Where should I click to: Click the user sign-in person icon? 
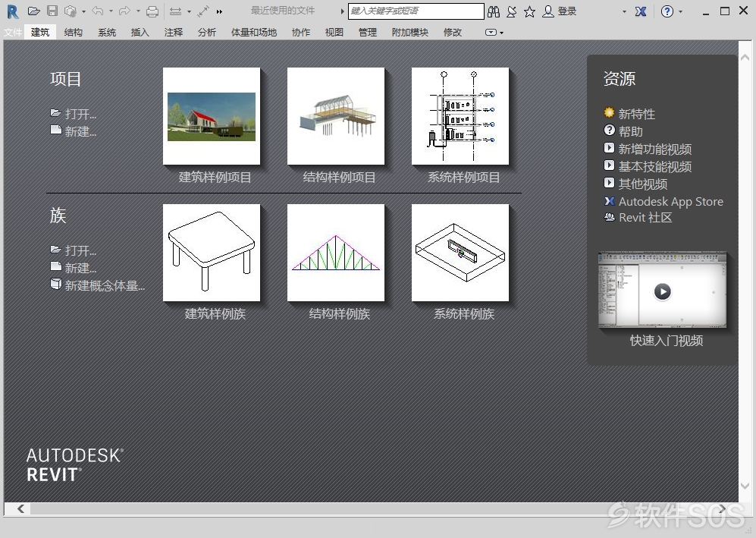pyautogui.click(x=548, y=11)
